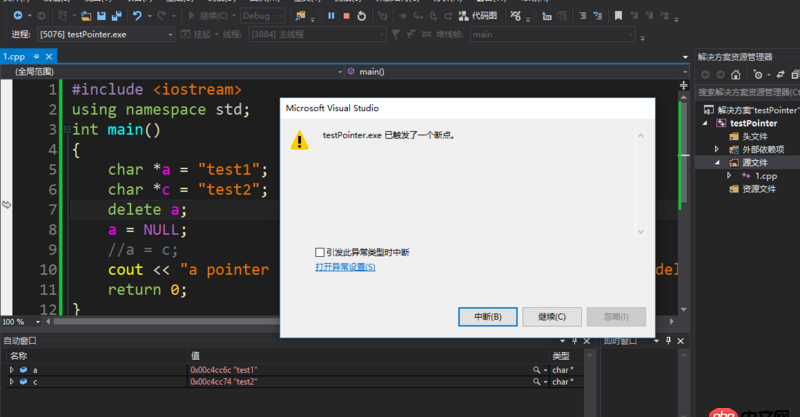Click the 继续(C) toolbar run button
Viewport: 800px width, 417px height.
[x=208, y=16]
